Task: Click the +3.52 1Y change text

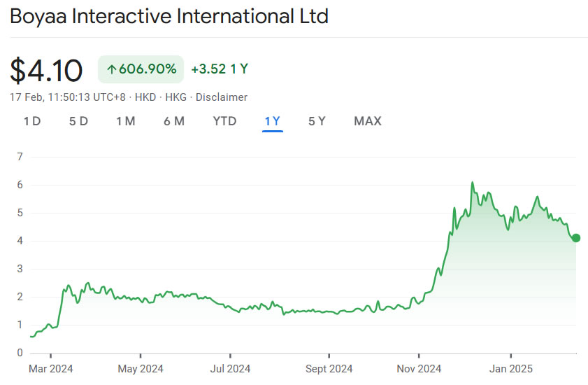Action: (x=220, y=69)
